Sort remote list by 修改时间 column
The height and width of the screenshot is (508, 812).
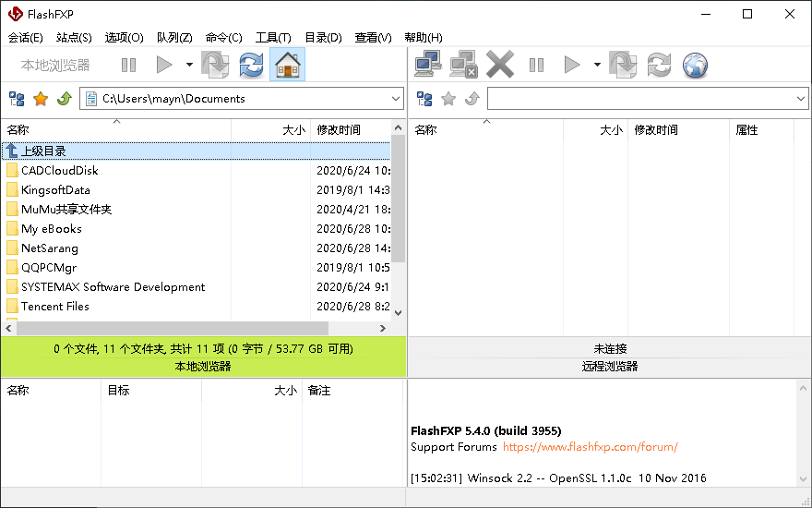pos(678,129)
